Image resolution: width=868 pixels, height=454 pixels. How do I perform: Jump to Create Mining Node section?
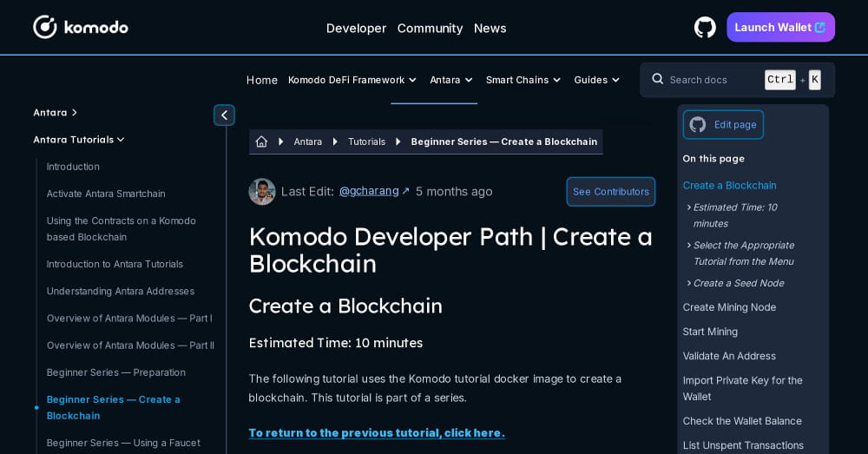(x=729, y=307)
